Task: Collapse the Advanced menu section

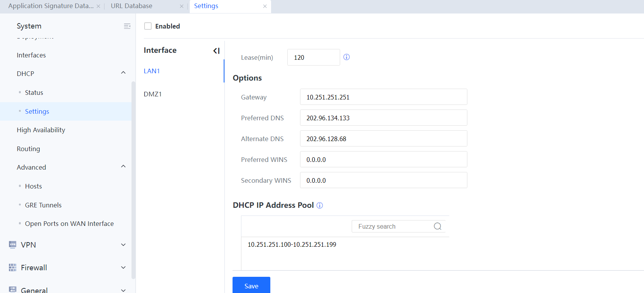Action: click(x=123, y=167)
